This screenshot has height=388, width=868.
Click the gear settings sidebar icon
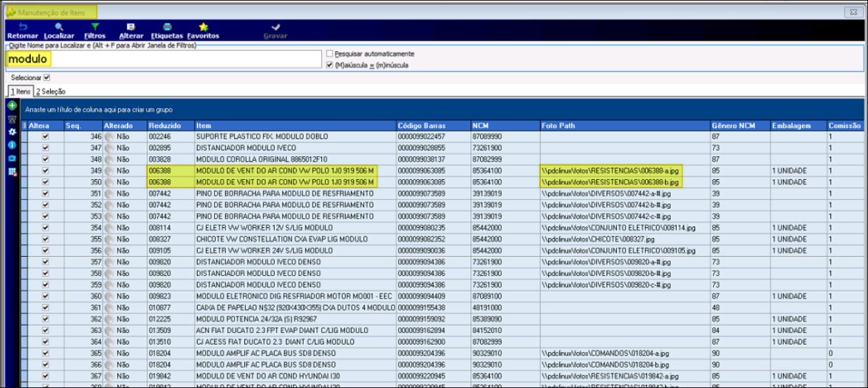11,132
